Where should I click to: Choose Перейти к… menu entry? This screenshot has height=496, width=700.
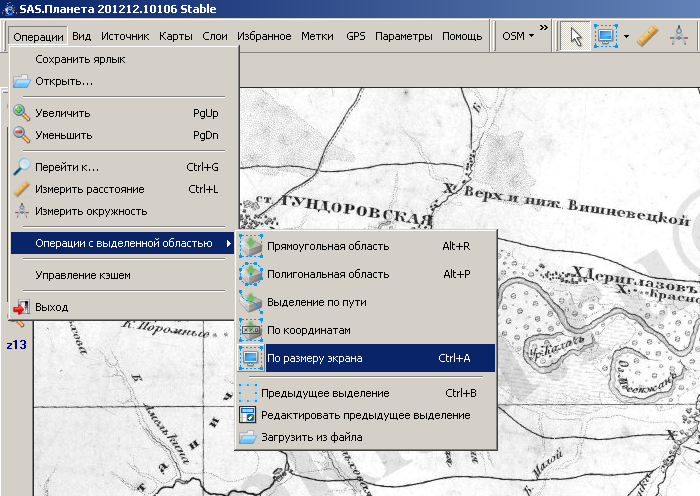click(x=122, y=167)
